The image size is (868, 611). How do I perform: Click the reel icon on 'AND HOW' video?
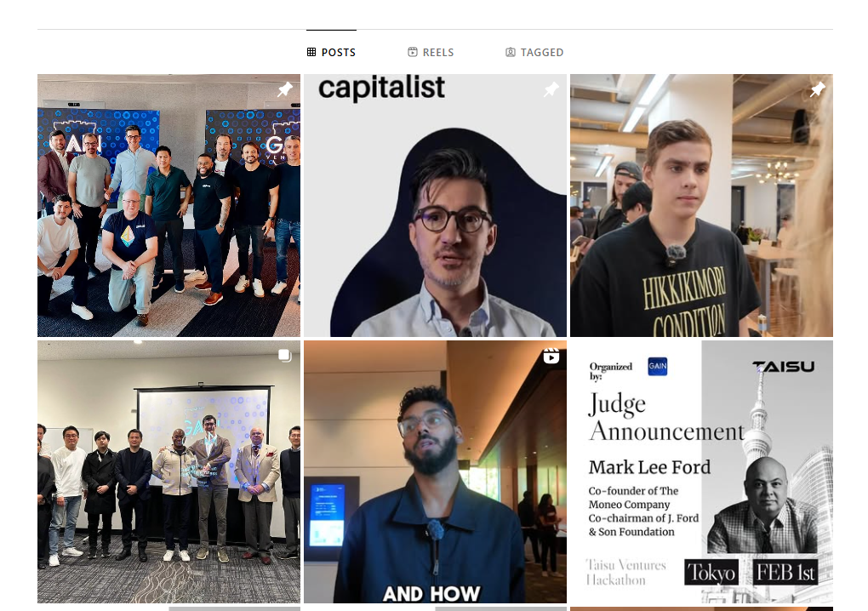tap(551, 356)
